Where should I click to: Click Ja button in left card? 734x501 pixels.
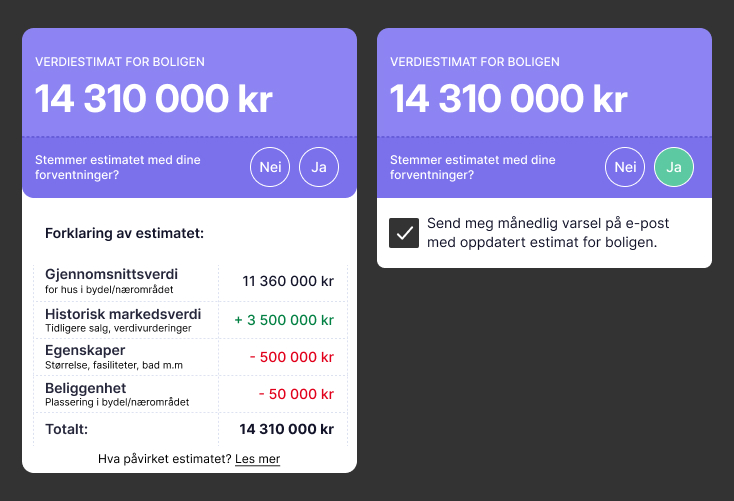[x=319, y=167]
